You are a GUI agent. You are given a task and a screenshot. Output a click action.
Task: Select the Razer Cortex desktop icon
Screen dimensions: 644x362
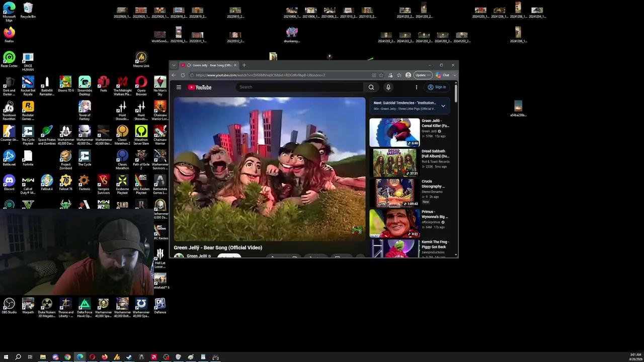click(x=9, y=60)
